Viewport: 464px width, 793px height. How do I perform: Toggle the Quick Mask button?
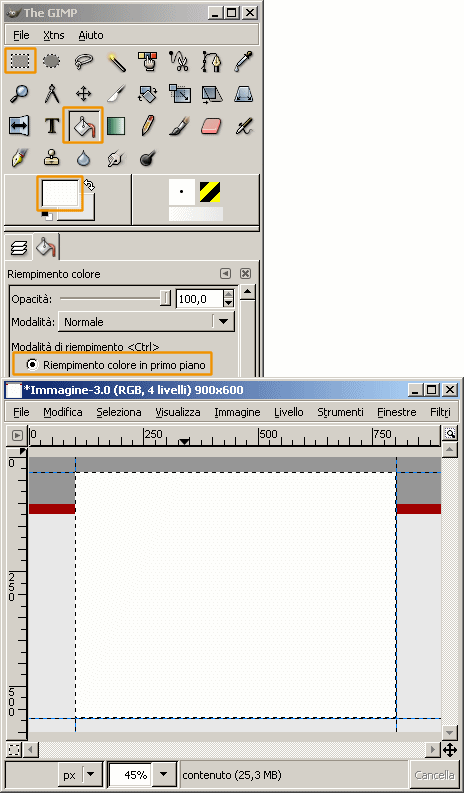[x=15, y=750]
